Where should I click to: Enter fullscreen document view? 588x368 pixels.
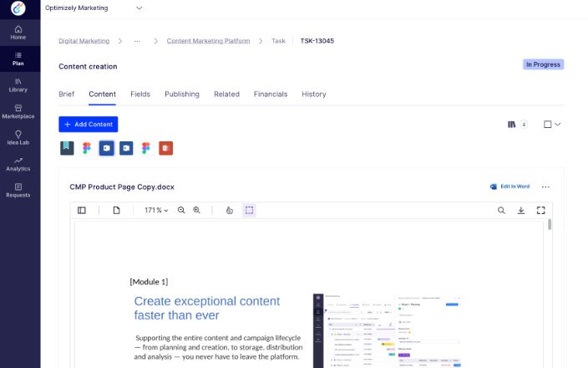[x=540, y=210]
